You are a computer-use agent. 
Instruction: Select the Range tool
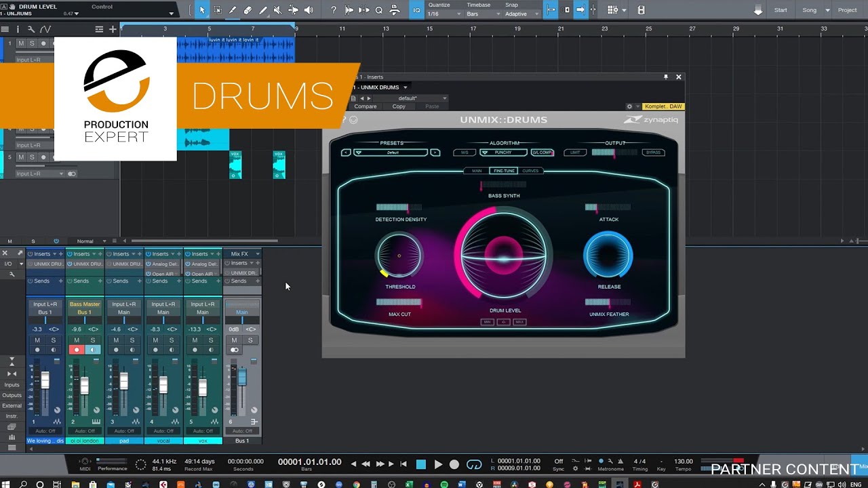tap(217, 10)
